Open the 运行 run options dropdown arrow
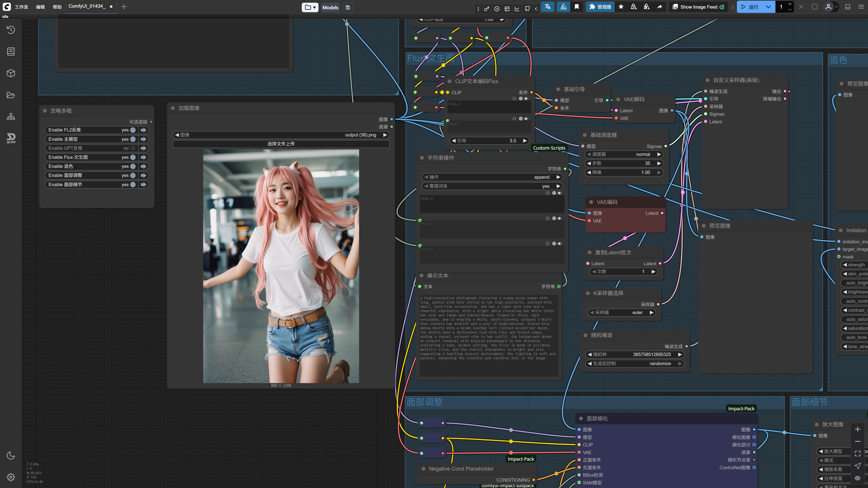This screenshot has width=868, height=488. tap(768, 7)
